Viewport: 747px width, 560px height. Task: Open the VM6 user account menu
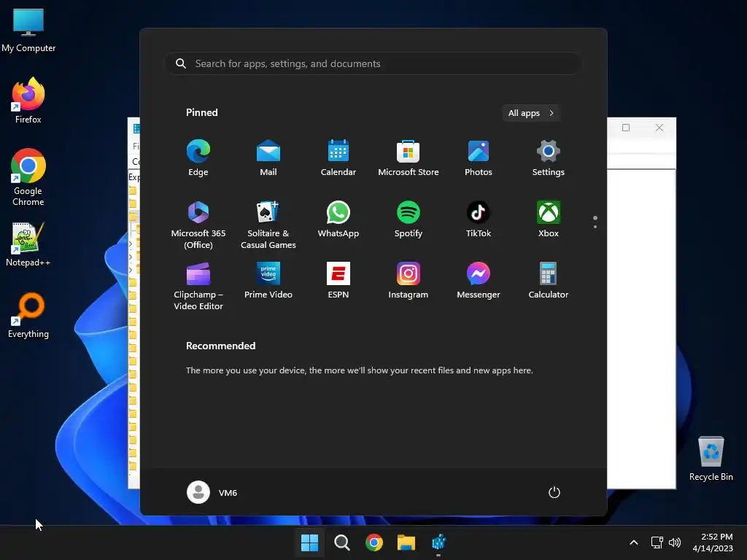pos(212,492)
